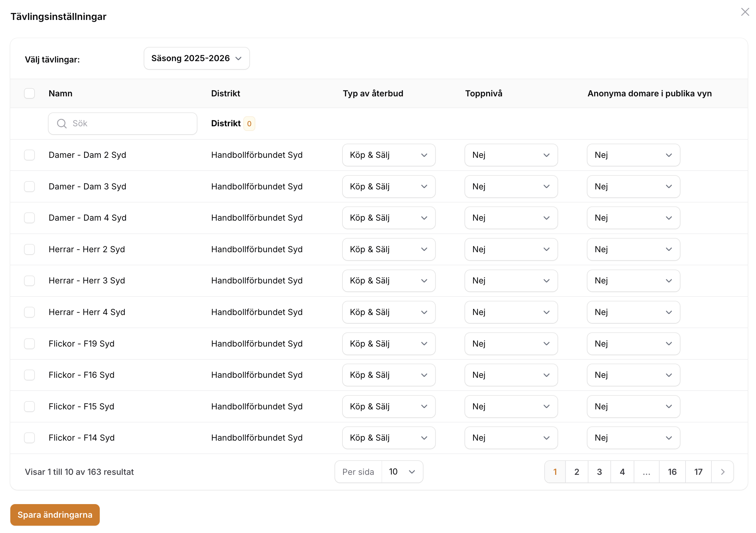The height and width of the screenshot is (533, 756).
Task: Open Distrikt filter with 0 badge
Action: coord(233,124)
